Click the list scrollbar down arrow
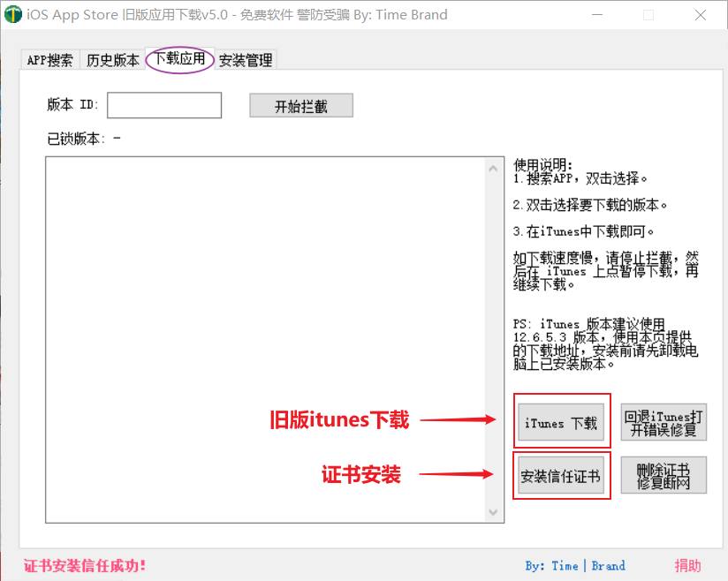Image resolution: width=728 pixels, height=581 pixels. tap(494, 512)
